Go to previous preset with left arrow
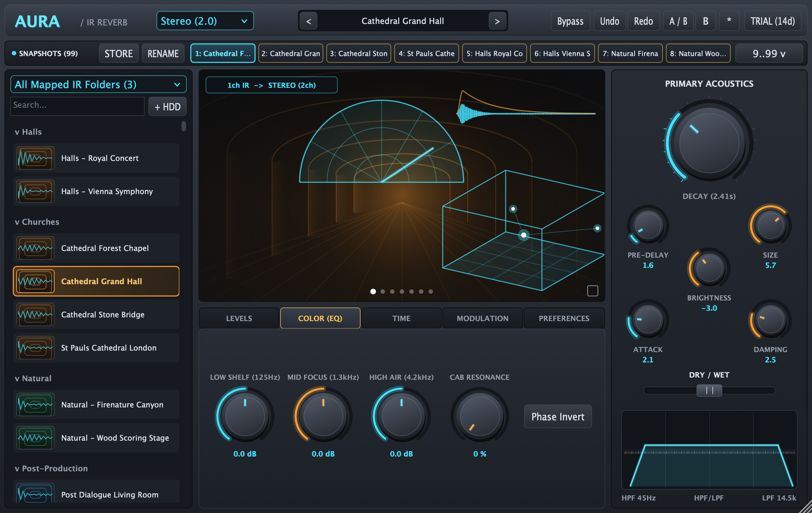The width and height of the screenshot is (812, 513). [309, 21]
